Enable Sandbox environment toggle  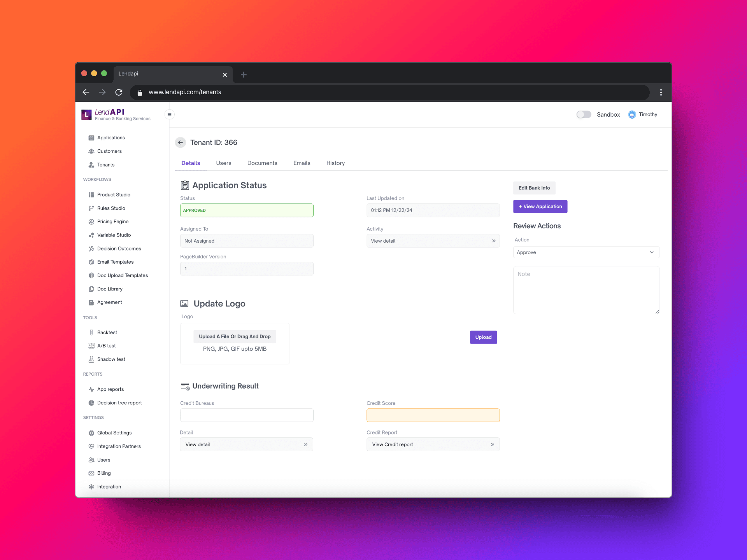point(583,114)
